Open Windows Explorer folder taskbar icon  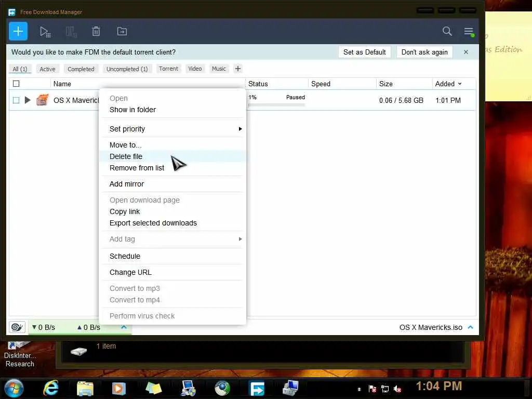point(85,389)
